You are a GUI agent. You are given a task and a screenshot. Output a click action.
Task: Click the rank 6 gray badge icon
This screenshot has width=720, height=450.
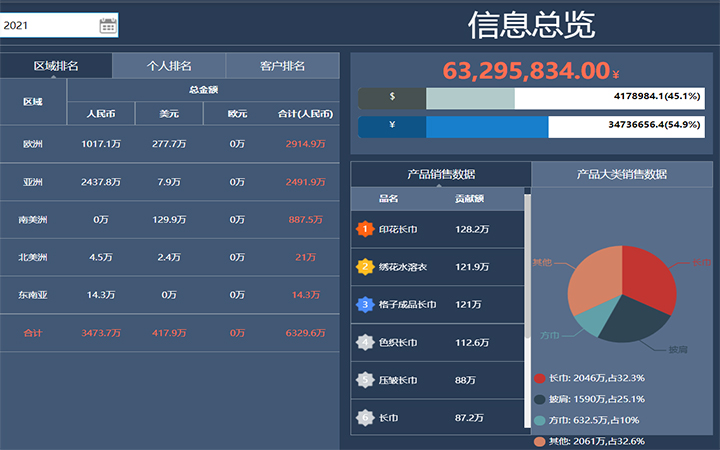tap(365, 417)
